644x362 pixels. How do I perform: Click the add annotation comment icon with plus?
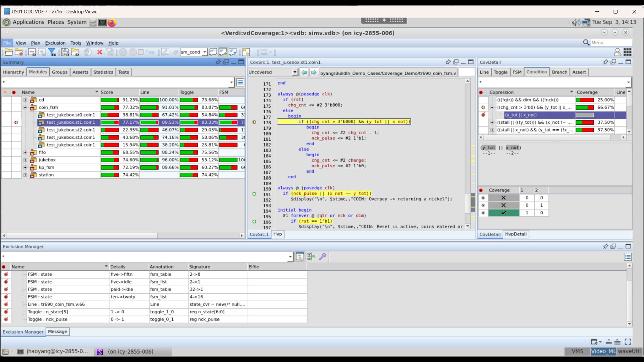[223, 52]
